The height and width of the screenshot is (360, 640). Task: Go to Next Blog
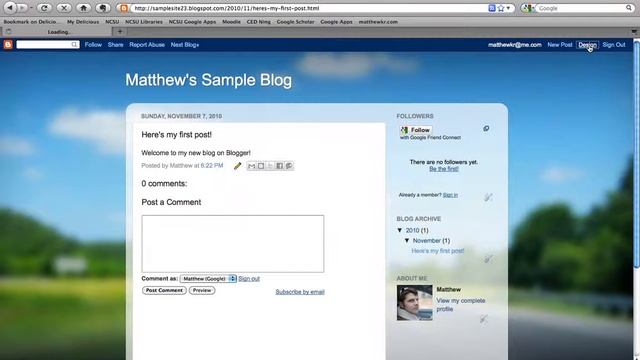tap(185, 44)
